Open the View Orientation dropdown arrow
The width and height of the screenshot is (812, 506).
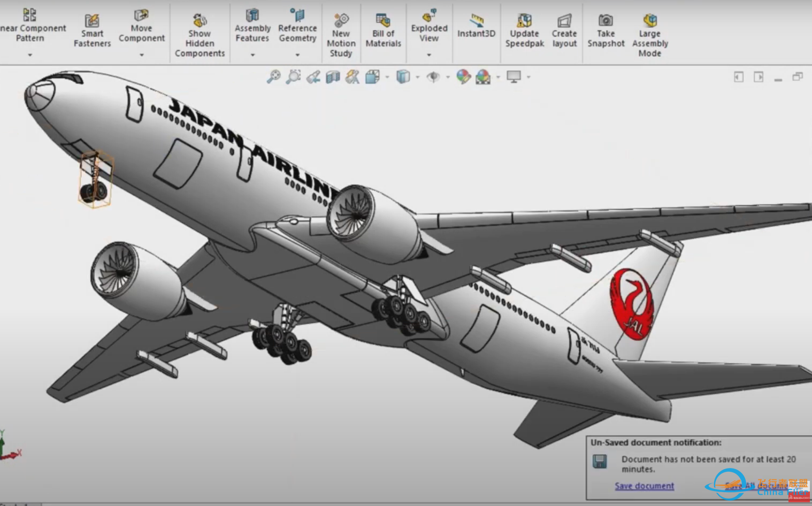point(387,77)
